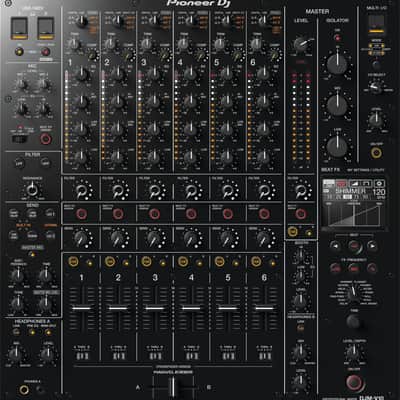This screenshot has width=400, height=400.
Task: Select top-middle Send effect button
Action: [x=32, y=213]
